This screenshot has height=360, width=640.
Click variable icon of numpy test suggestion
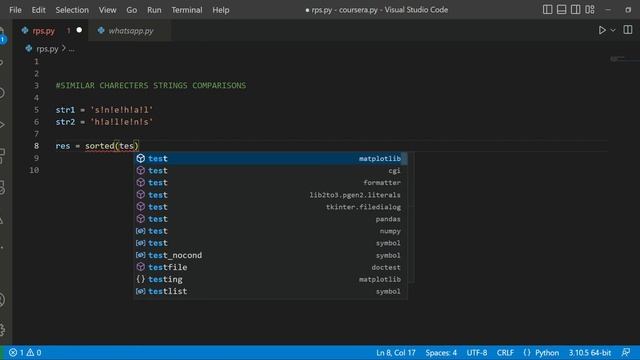coord(140,231)
